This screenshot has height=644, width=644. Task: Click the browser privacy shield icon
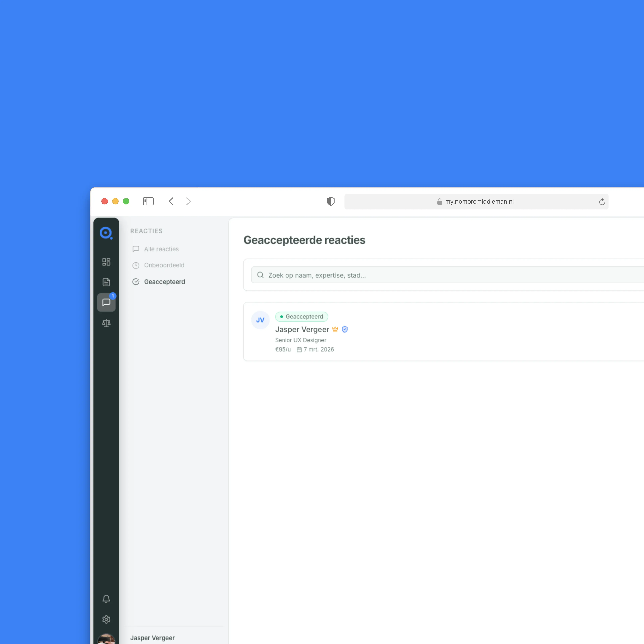(x=330, y=201)
